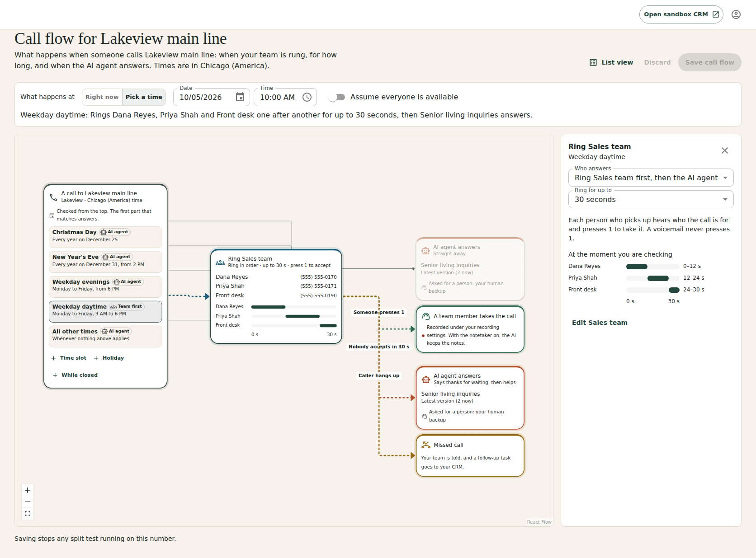Expand the Ring for up to dropdown
Screen dimensions: 756x558
point(651,200)
